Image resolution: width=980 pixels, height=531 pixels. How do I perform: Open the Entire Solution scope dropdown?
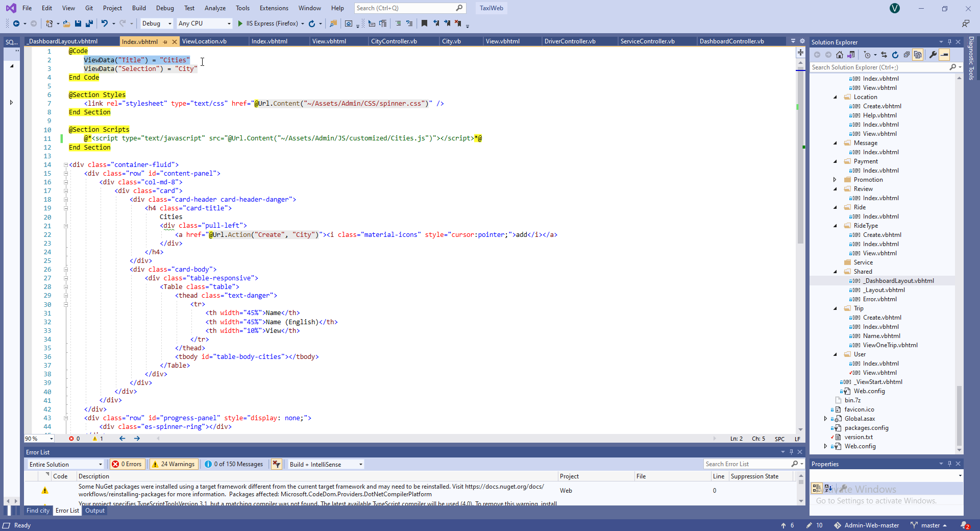point(65,464)
